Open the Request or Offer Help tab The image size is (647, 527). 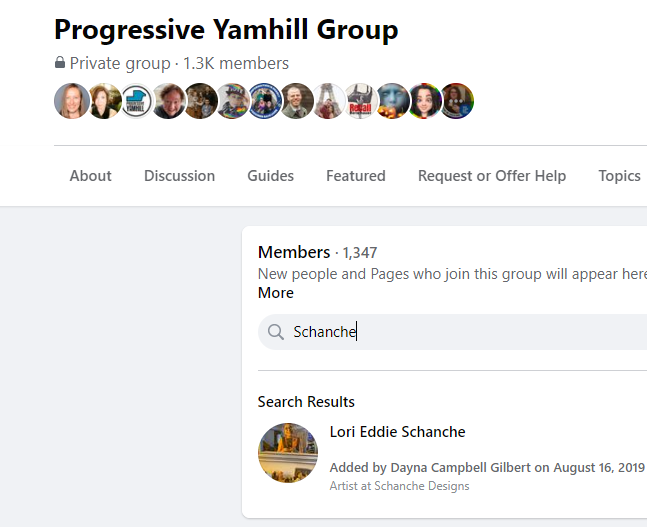click(x=492, y=176)
